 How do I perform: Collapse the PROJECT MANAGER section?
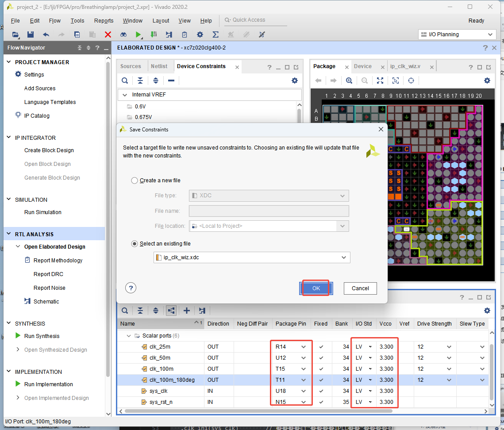(x=9, y=61)
